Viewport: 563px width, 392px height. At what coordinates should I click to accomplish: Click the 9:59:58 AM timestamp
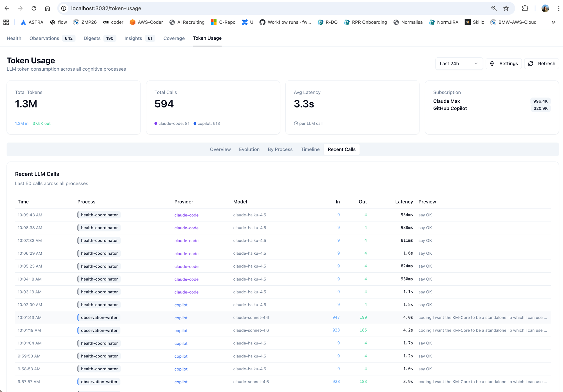click(x=29, y=356)
